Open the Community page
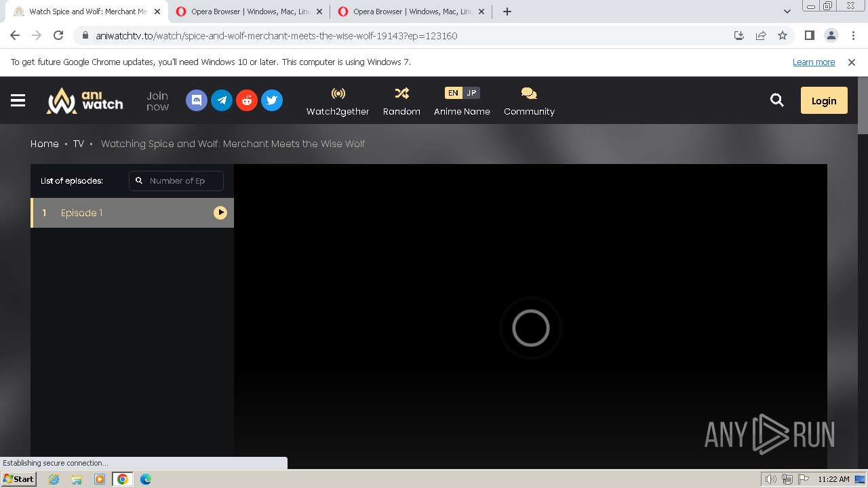 [x=529, y=101]
